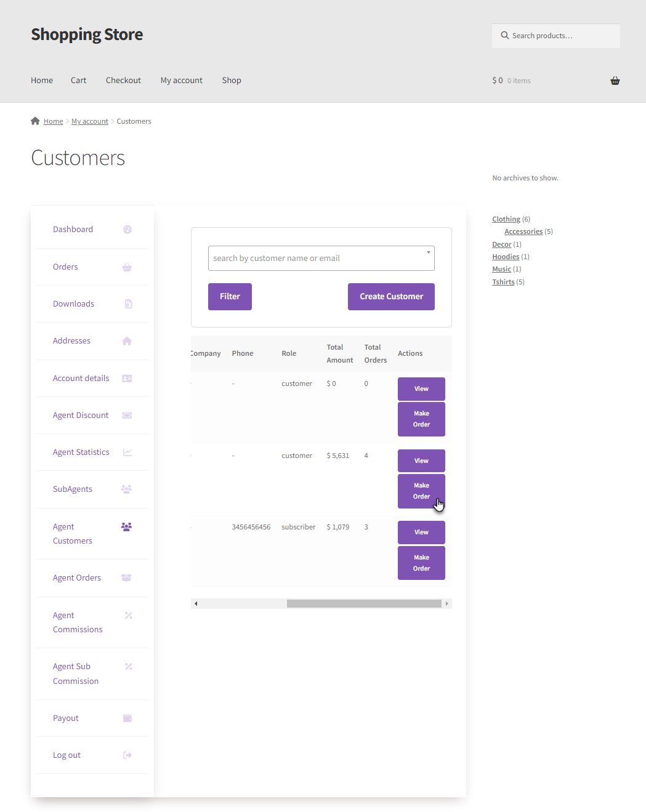Image resolution: width=646 pixels, height=812 pixels.
Task: Click the Agent Customers group icon
Action: click(126, 527)
